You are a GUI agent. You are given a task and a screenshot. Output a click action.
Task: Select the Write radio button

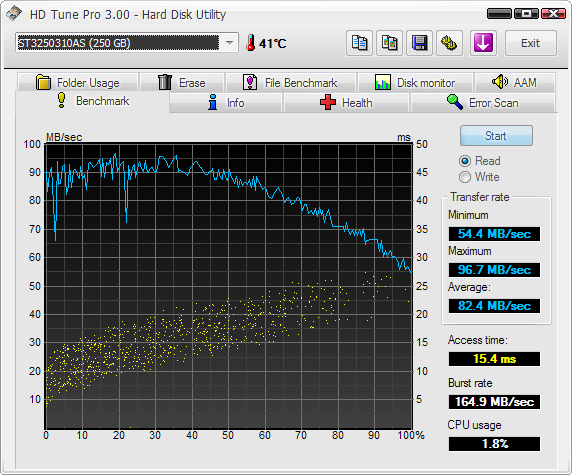pos(464,177)
